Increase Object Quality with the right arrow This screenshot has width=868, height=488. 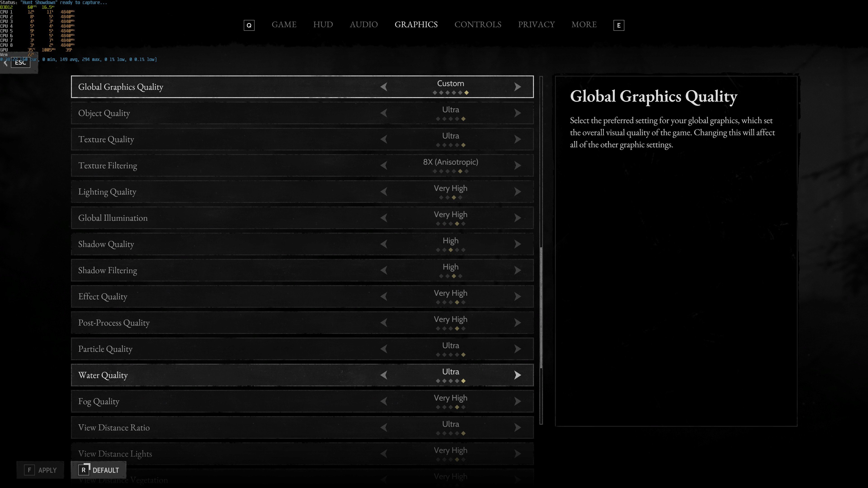(517, 113)
